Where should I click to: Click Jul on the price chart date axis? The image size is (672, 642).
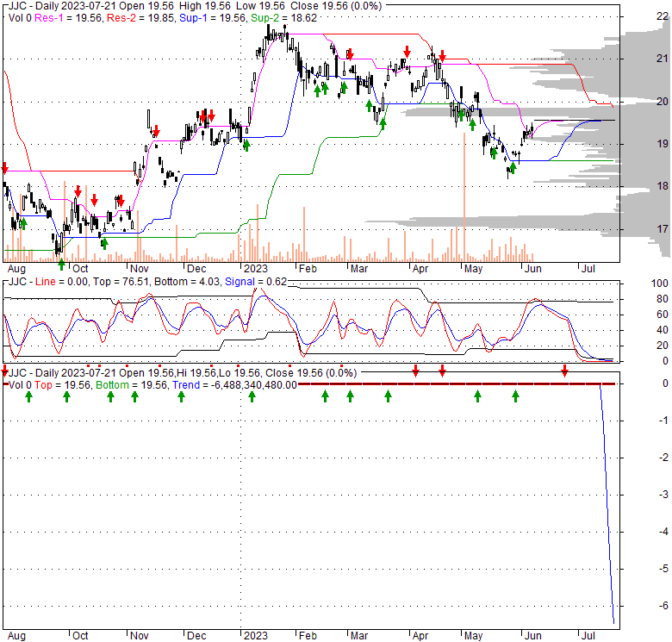click(x=588, y=269)
